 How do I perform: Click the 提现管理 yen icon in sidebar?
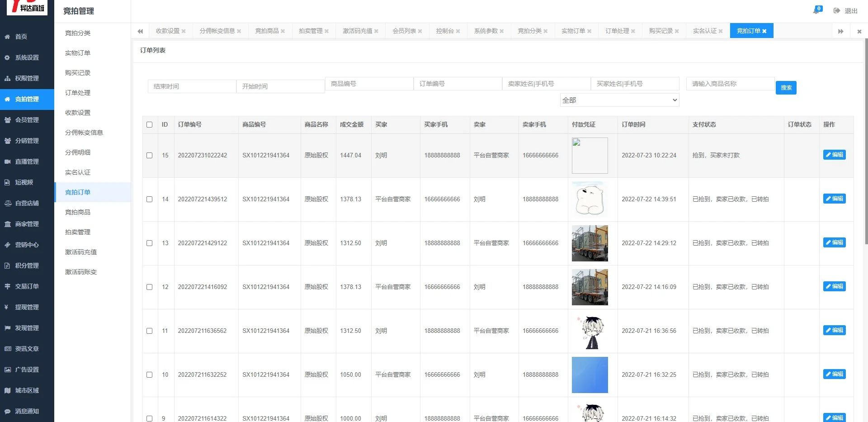7,307
